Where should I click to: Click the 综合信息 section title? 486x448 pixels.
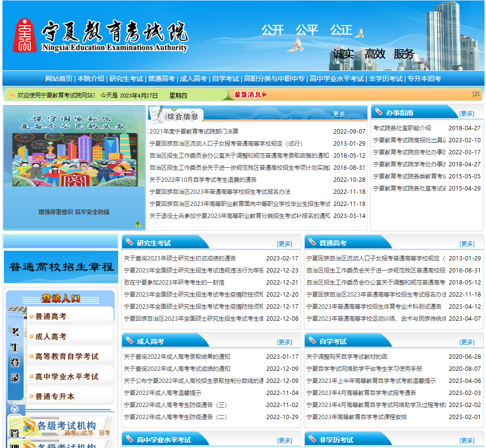click(182, 117)
